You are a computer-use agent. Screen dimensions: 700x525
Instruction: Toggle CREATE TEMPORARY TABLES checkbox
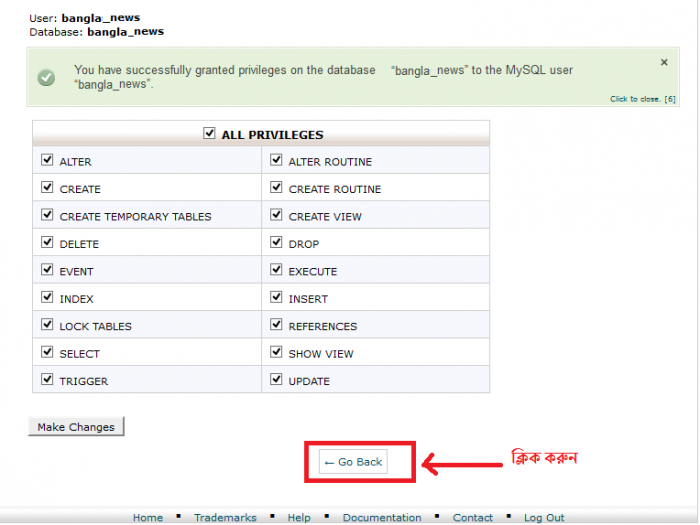47,215
